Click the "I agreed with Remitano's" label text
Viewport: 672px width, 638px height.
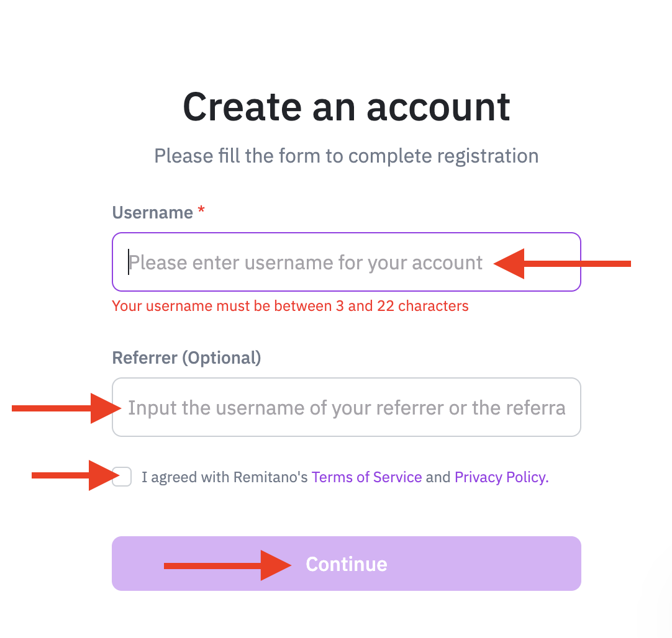tap(225, 477)
